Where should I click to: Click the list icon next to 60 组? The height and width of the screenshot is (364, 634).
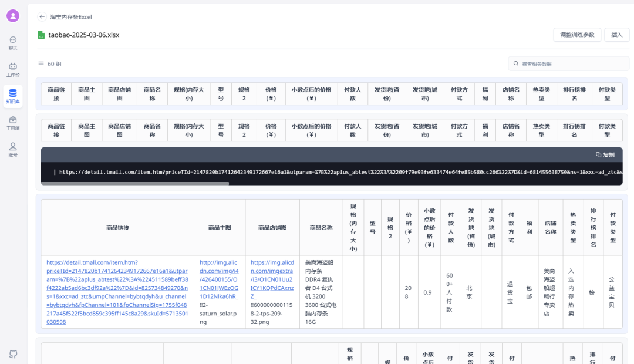click(x=41, y=63)
